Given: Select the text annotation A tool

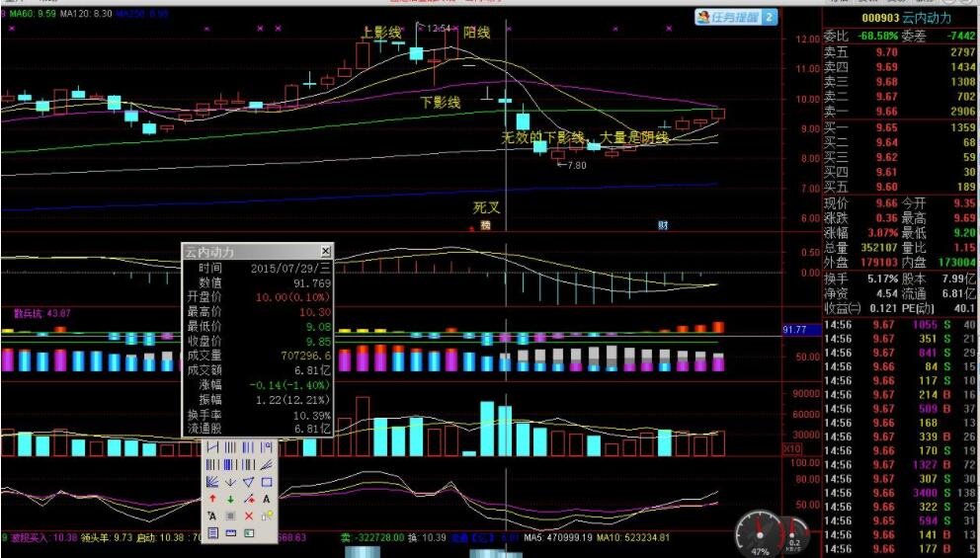Looking at the screenshot, I should [x=267, y=499].
